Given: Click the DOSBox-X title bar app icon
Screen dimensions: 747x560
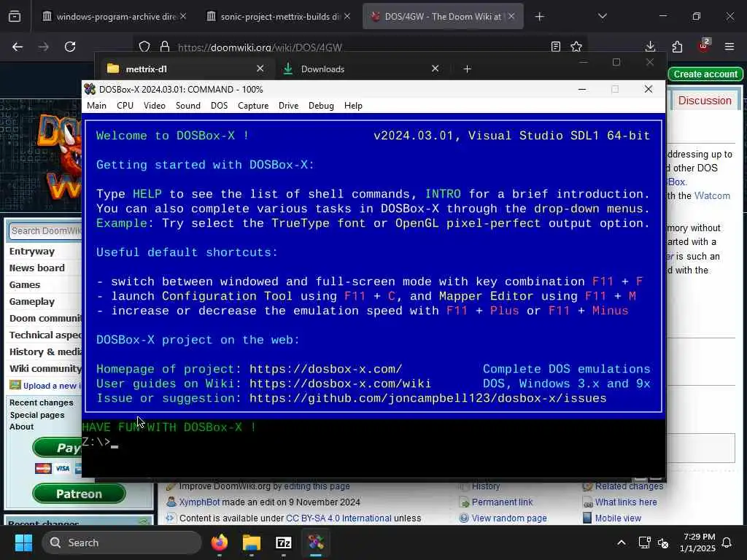Looking at the screenshot, I should [90, 89].
